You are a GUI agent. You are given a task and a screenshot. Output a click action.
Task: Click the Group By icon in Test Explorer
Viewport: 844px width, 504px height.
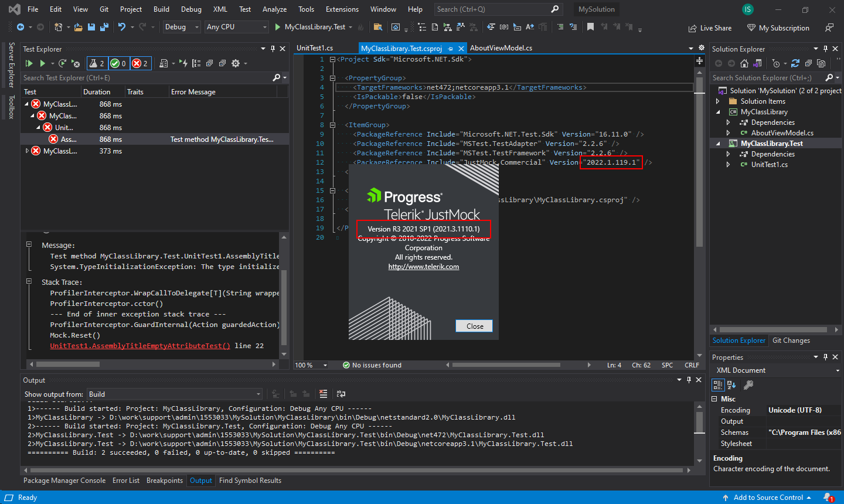tap(196, 63)
